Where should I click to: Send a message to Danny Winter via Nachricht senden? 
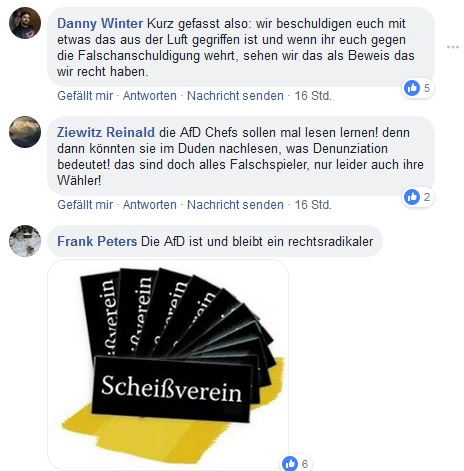click(235, 96)
